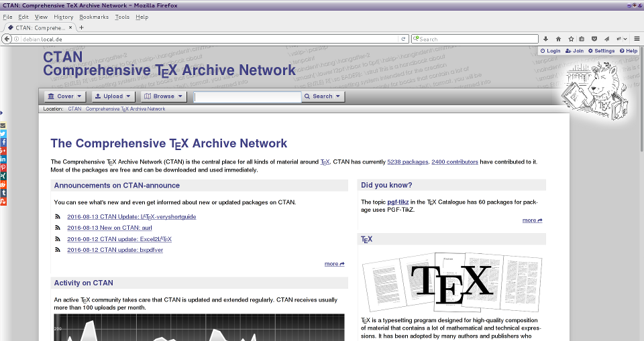Image resolution: width=644 pixels, height=341 pixels.
Task: Share page on StumbleUpon sidebar icon
Action: click(x=3, y=202)
